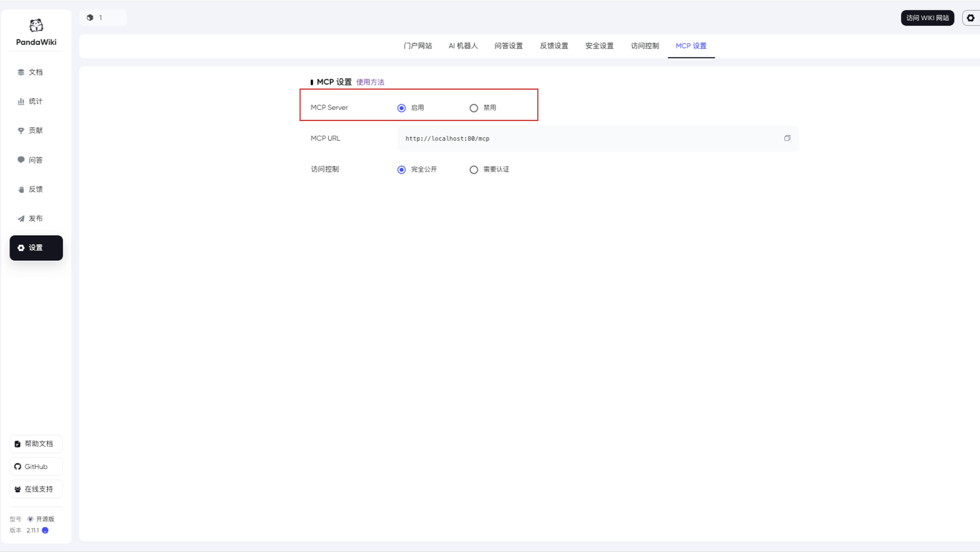Screen dimensions: 980x552
Task: Click the gear icon button top right
Action: tap(970, 18)
